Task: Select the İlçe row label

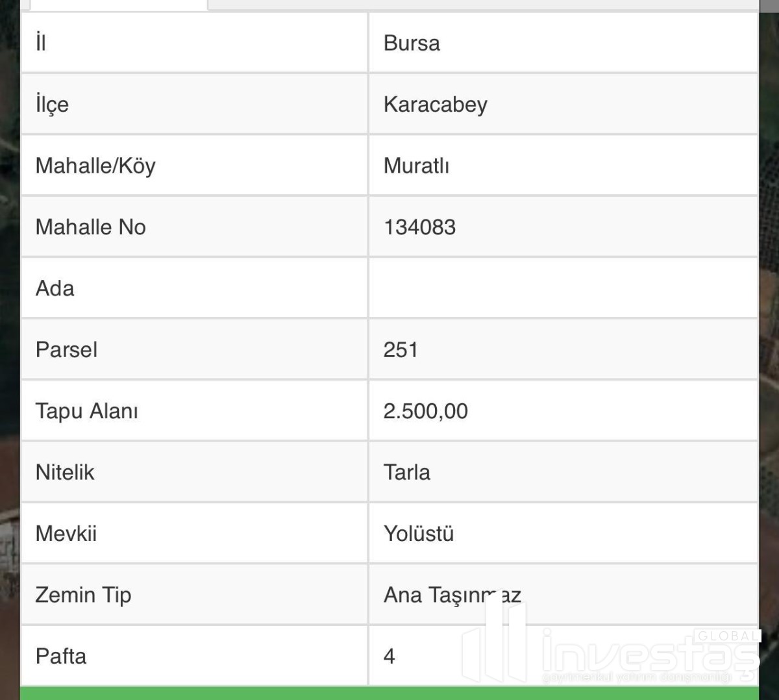Action: pos(52,105)
